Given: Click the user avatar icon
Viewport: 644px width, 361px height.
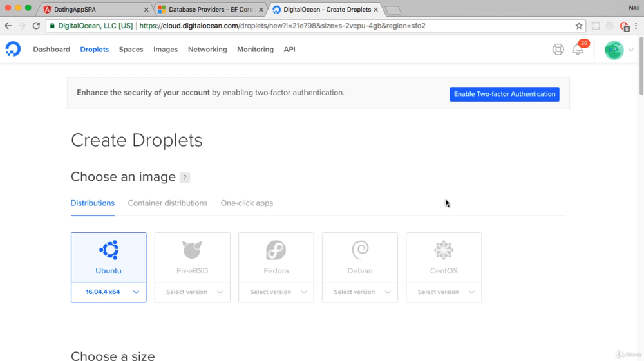Looking at the screenshot, I should tap(614, 50).
